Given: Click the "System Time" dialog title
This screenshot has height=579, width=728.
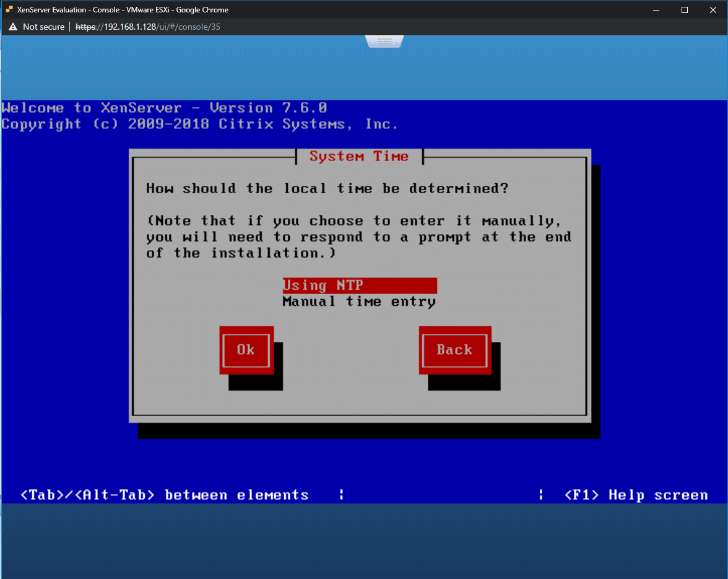Looking at the screenshot, I should click(x=359, y=157).
